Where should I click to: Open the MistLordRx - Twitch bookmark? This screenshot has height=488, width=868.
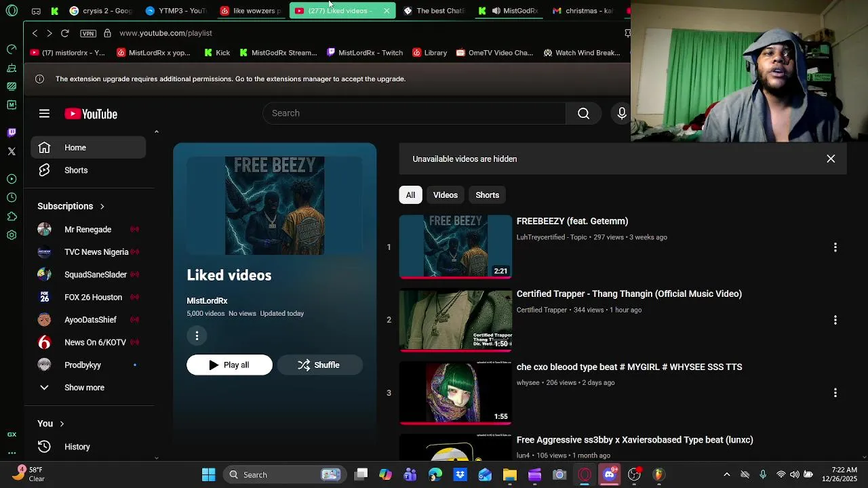[x=364, y=53]
